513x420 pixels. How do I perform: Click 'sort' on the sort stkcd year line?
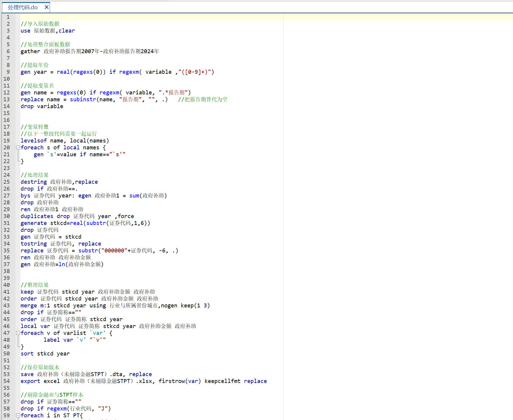pyautogui.click(x=27, y=354)
